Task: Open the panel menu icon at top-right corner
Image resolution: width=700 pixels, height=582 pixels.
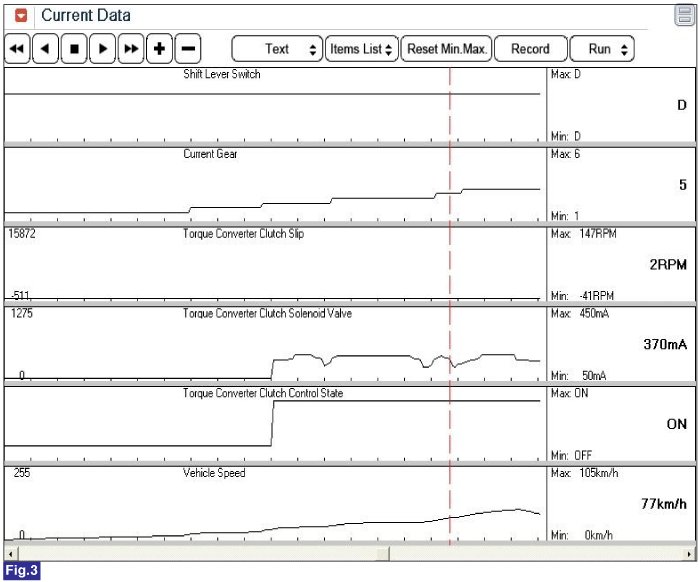Action: [684, 15]
